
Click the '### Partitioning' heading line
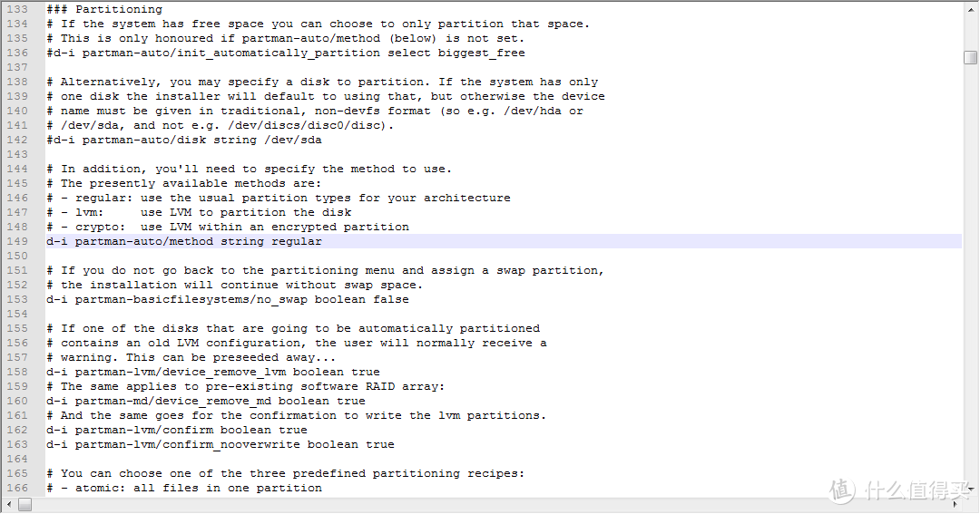pyautogui.click(x=104, y=9)
